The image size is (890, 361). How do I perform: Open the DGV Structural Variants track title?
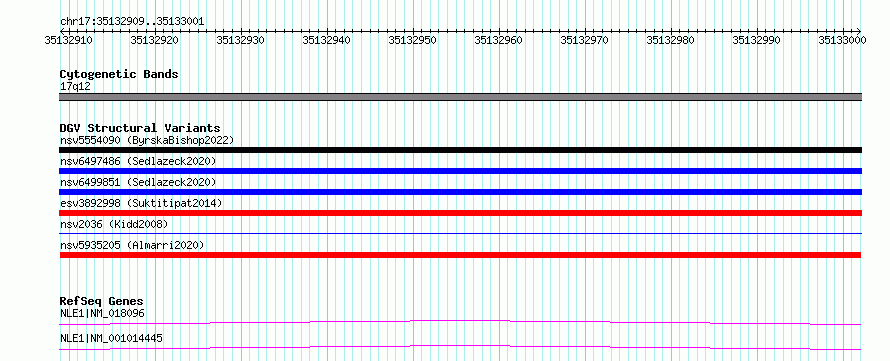coord(140,128)
